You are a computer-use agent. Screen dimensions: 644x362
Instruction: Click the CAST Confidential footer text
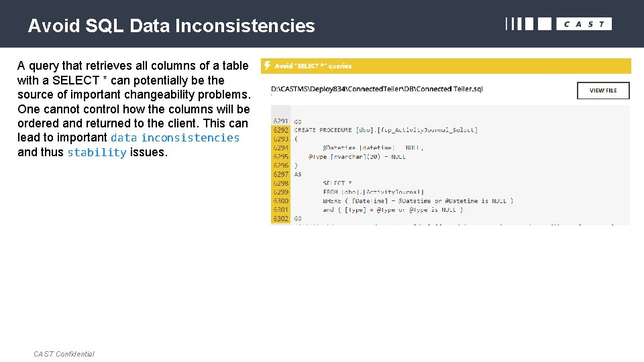point(64,354)
